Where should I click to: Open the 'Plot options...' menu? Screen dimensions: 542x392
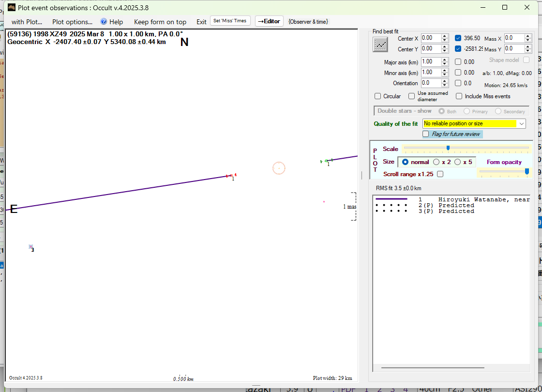click(72, 22)
